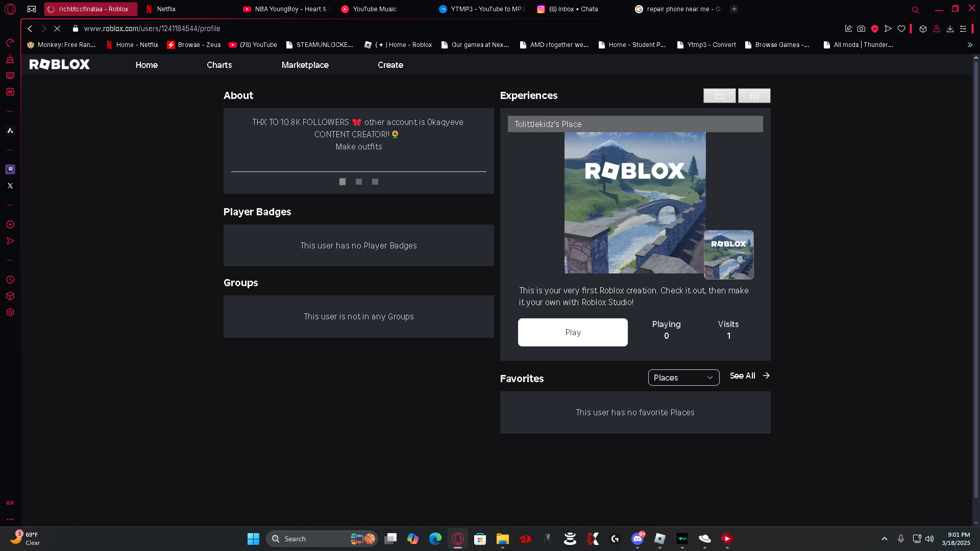Switch to NBA YoungBoy YouTube tab
980x551 pixels.
(286, 9)
